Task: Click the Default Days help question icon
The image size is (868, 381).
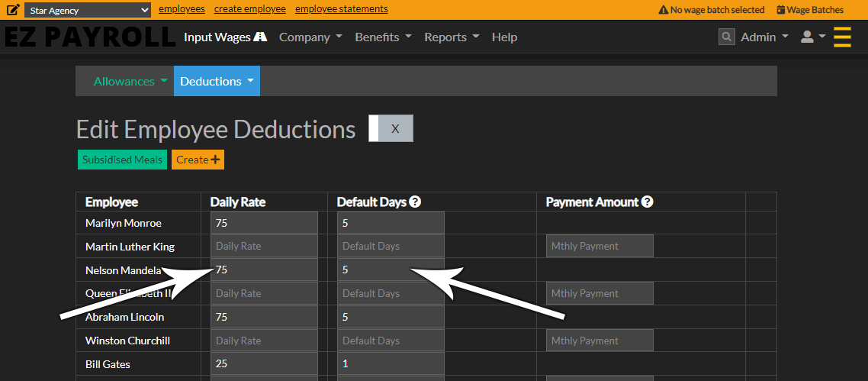Action: point(415,202)
